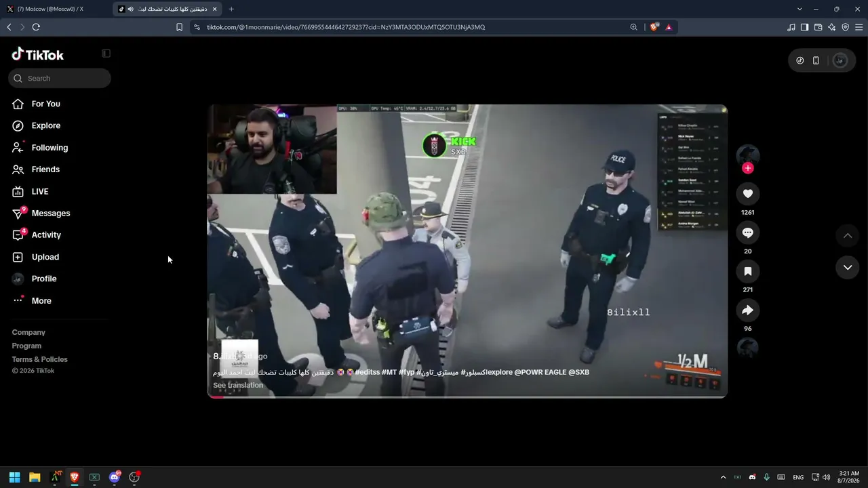
Task: Open the Windows Start menu
Action: tap(14, 477)
